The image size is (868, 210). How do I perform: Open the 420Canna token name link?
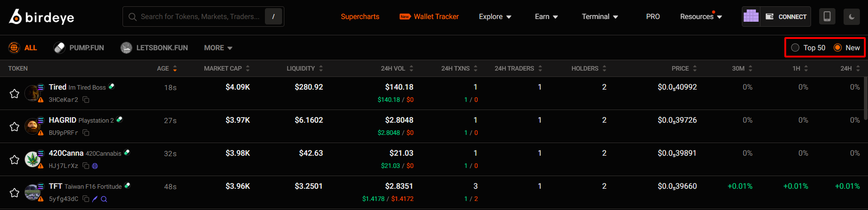pyautogui.click(x=66, y=153)
